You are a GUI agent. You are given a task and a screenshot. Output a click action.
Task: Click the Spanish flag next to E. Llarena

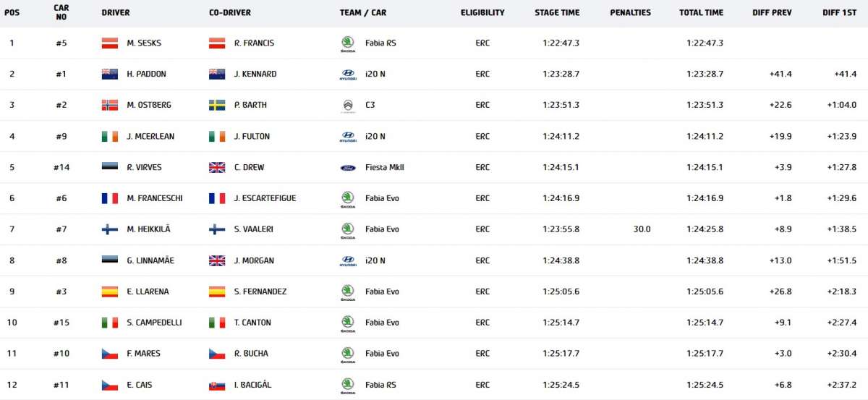[110, 292]
